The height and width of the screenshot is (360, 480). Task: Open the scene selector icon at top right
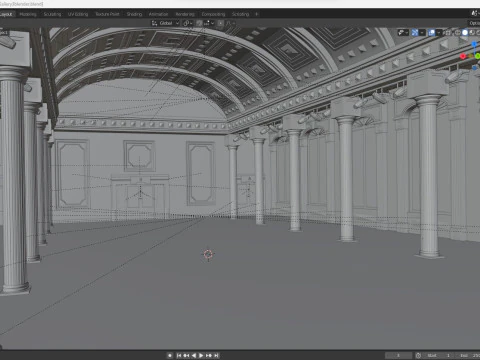474,13
